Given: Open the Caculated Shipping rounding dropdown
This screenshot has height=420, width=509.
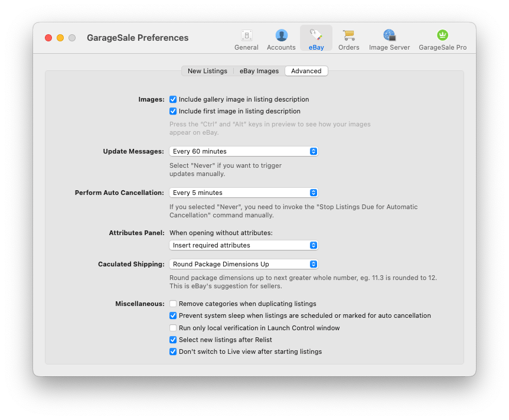Looking at the screenshot, I should (243, 264).
